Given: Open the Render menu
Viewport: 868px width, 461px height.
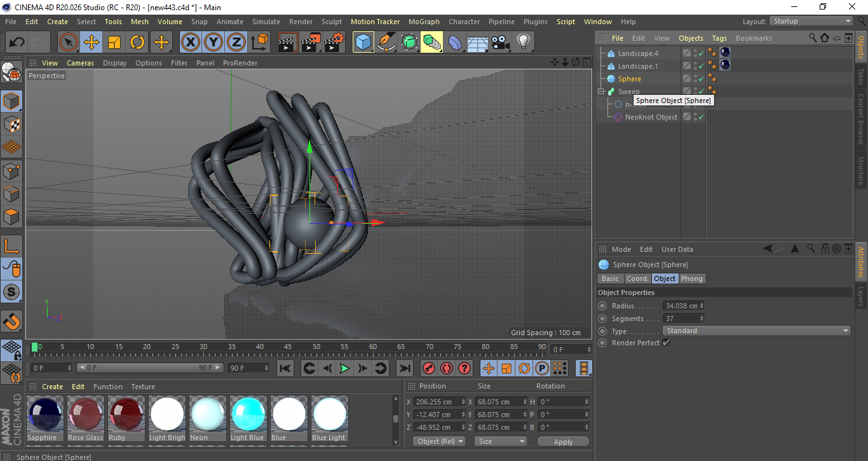Looking at the screenshot, I should click(x=301, y=22).
